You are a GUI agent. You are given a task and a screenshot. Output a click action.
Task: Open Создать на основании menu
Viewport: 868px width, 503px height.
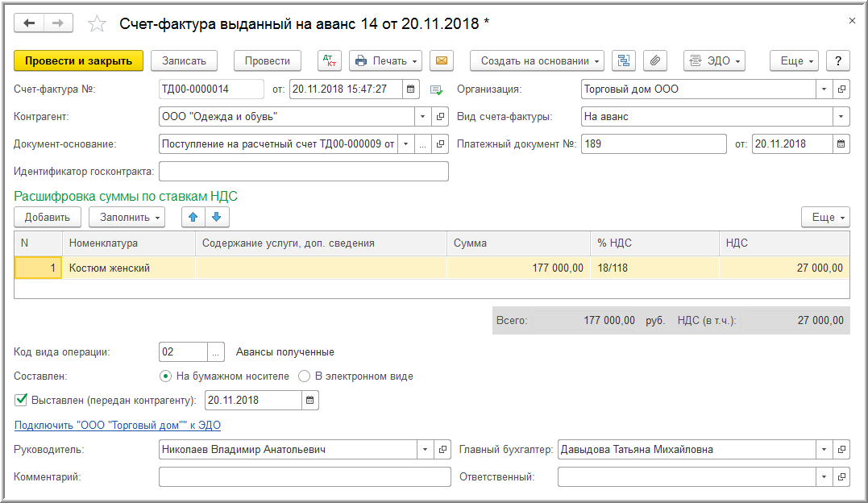[537, 61]
